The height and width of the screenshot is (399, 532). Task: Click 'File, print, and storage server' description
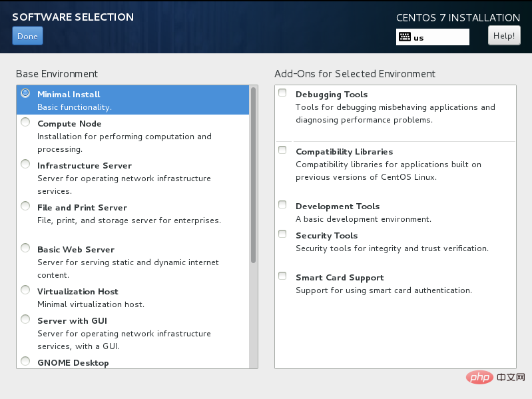tap(129, 220)
